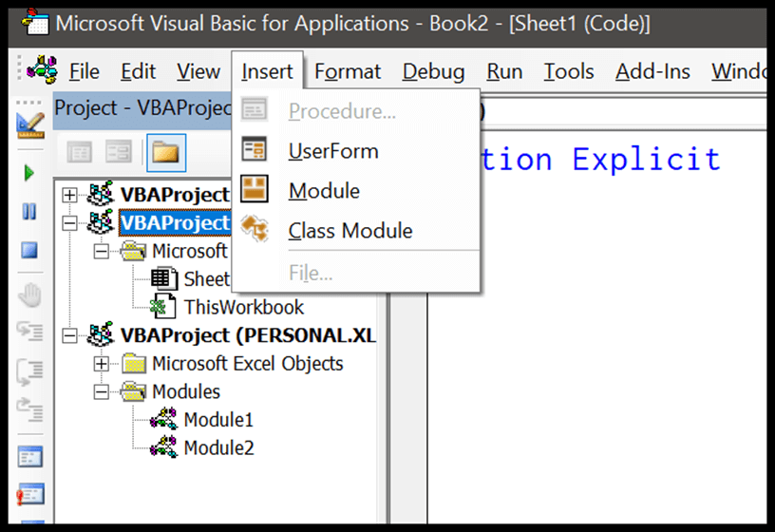Click the UserForm icon in Insert menu

[x=255, y=151]
